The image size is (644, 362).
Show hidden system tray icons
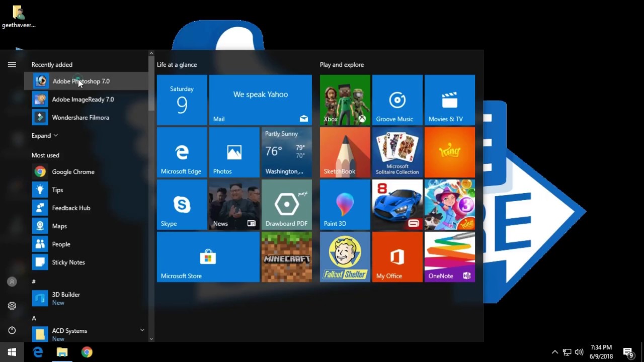(554, 352)
